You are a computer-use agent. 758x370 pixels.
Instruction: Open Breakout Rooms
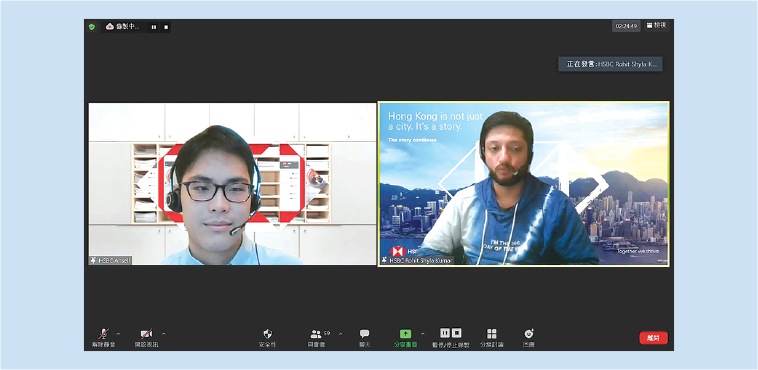point(492,337)
